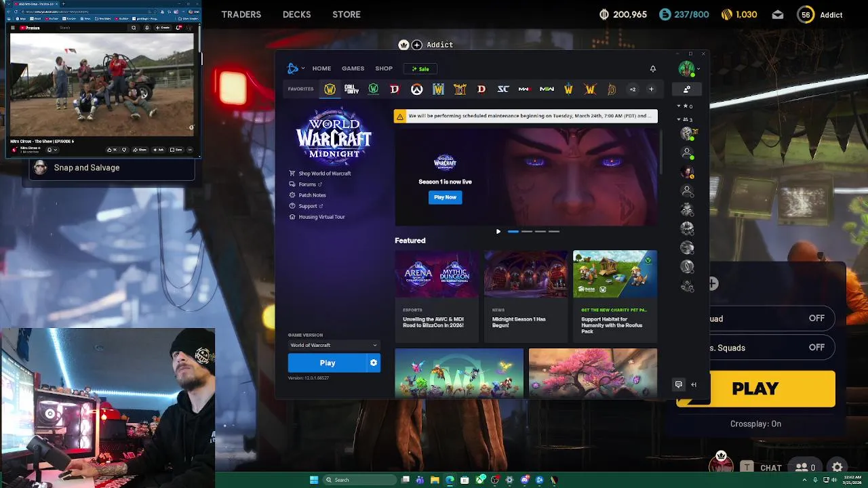The width and height of the screenshot is (868, 488).
Task: Click Share under the YouTube video
Action: point(140,150)
